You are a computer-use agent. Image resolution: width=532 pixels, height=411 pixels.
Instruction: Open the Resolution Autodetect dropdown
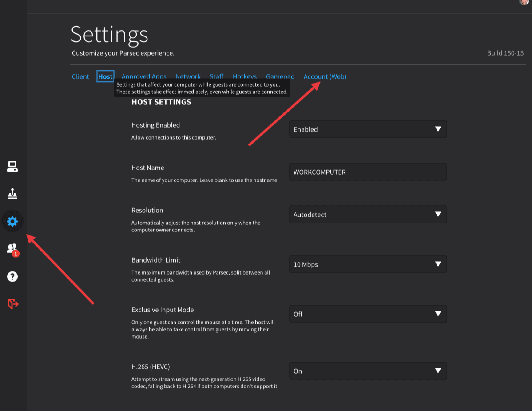pos(368,215)
